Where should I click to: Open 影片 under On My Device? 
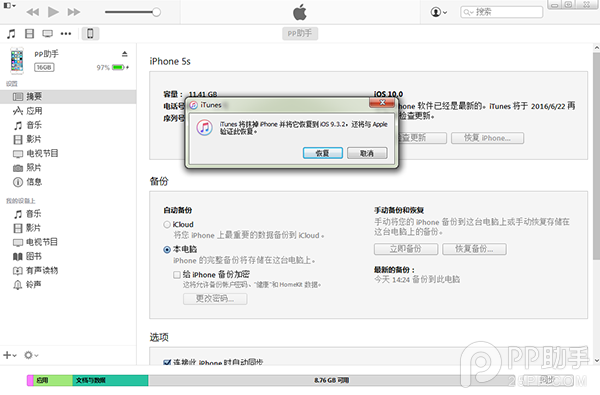pos(68,228)
